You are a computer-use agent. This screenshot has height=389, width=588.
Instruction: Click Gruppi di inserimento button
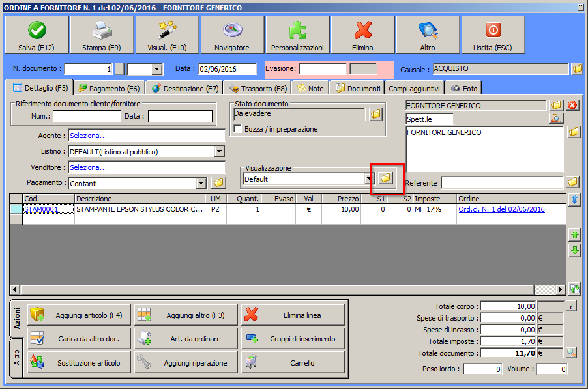(x=293, y=338)
